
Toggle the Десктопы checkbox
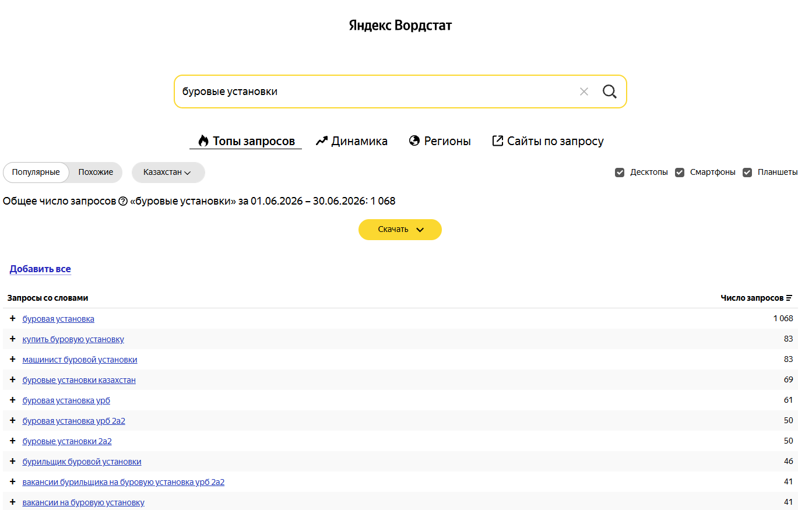(x=620, y=173)
